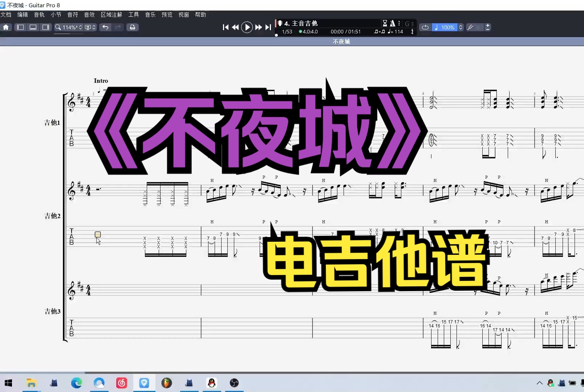Click the playback position marker under the track display

(276, 35)
